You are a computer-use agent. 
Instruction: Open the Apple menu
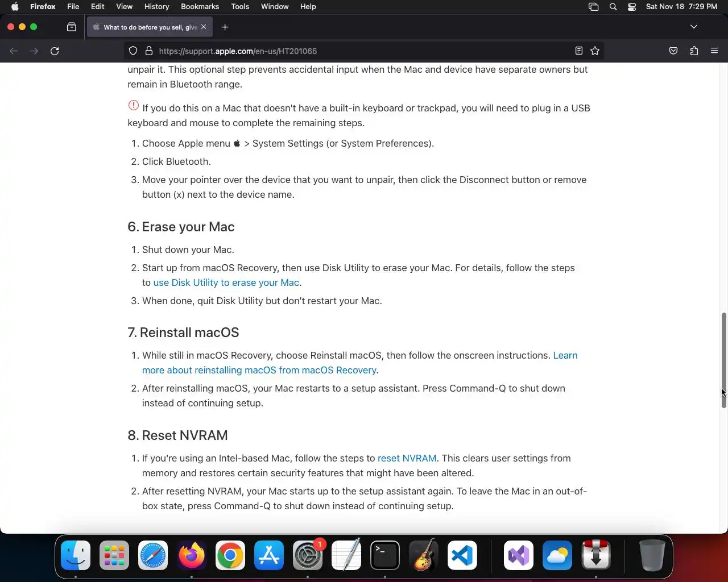tap(15, 7)
